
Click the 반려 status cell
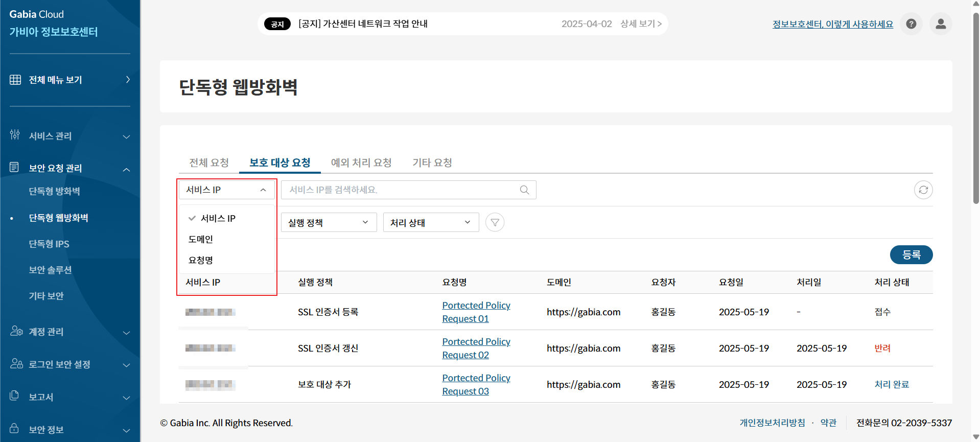click(882, 348)
